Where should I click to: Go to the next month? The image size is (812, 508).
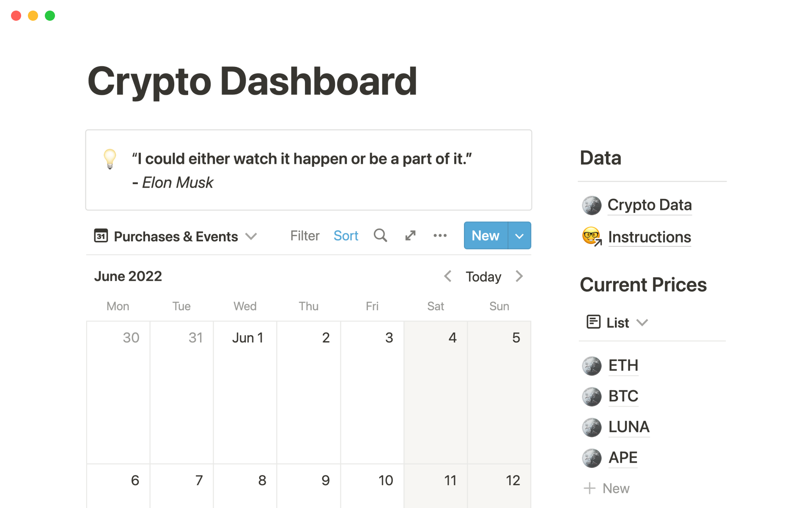[519, 276]
